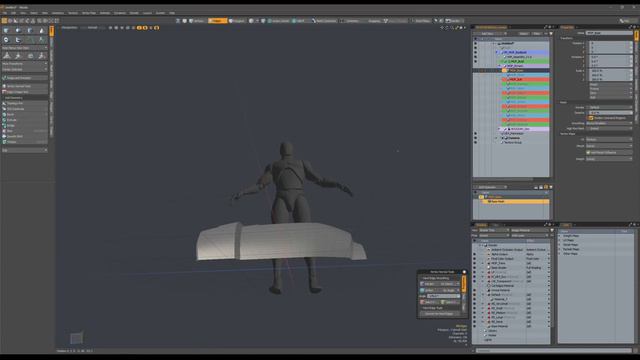Screen dimensions: 640x360
Task: Pick the Smooth Shift tool
Action: [x=24, y=136]
